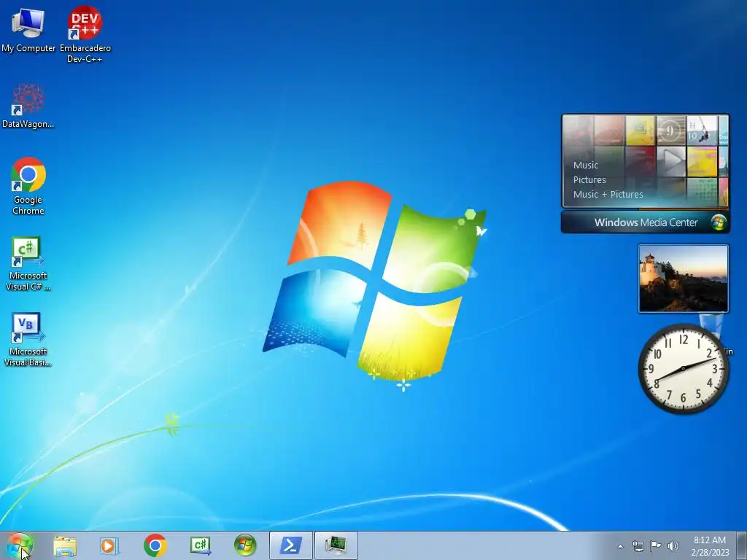Select the Google Chrome desktop shortcut

point(28,186)
